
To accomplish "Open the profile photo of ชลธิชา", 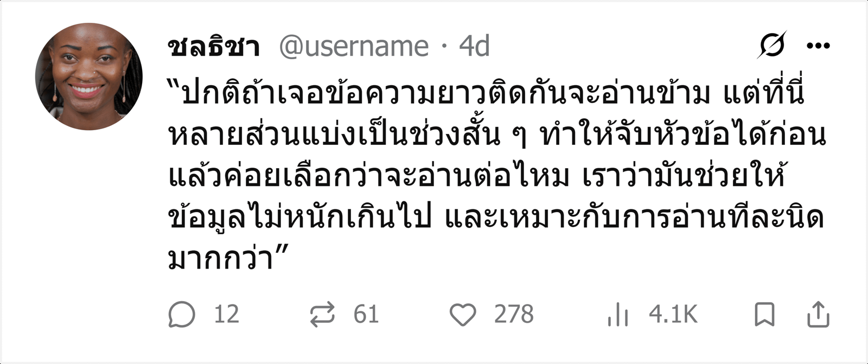I will pos(89,76).
